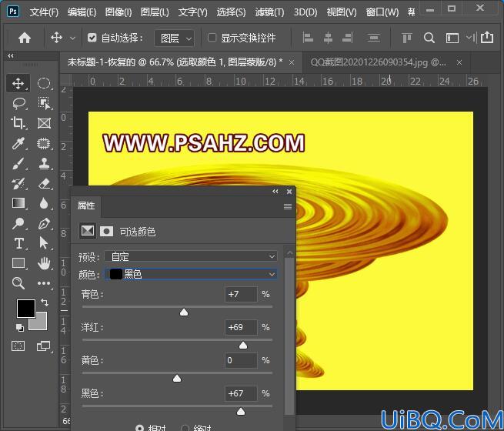The height and width of the screenshot is (431, 504).
Task: Select the relative (相对) radio button
Action: click(x=140, y=428)
